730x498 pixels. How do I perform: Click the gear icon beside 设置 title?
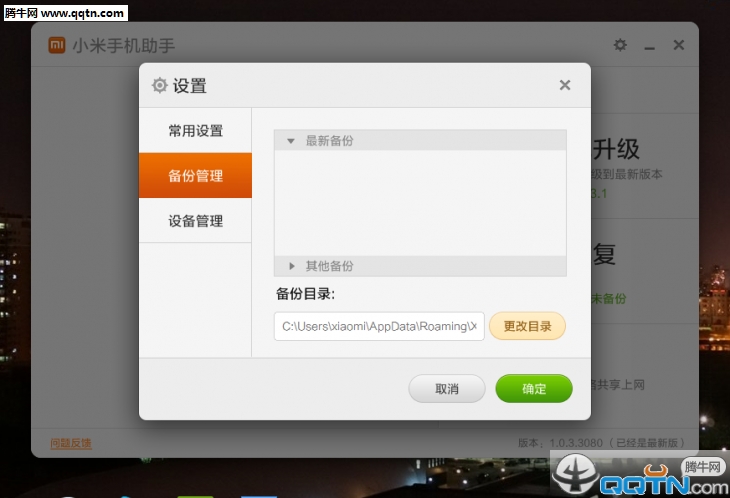click(x=159, y=85)
